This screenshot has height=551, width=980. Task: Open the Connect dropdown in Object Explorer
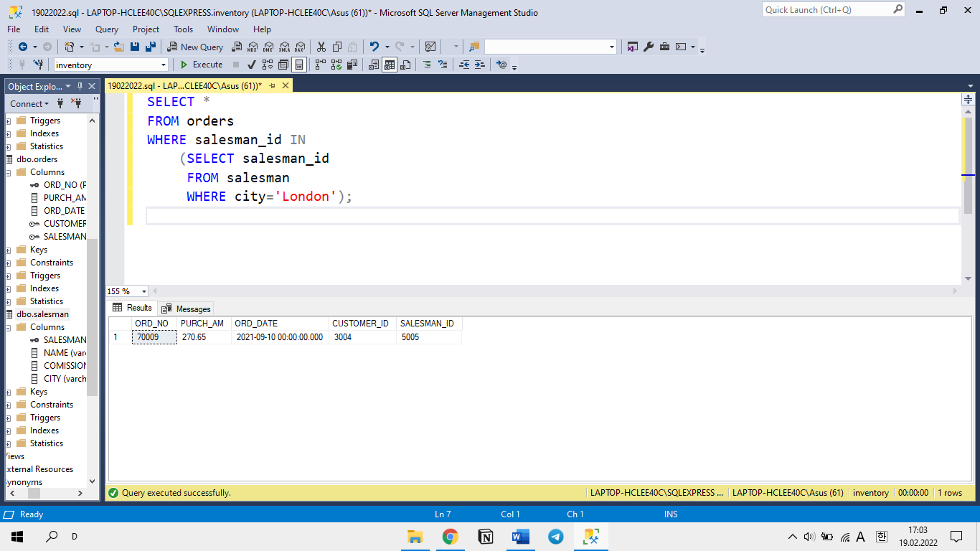point(29,103)
